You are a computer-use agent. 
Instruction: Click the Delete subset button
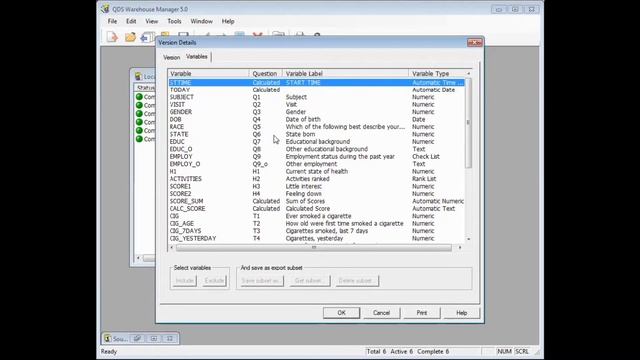point(357,281)
